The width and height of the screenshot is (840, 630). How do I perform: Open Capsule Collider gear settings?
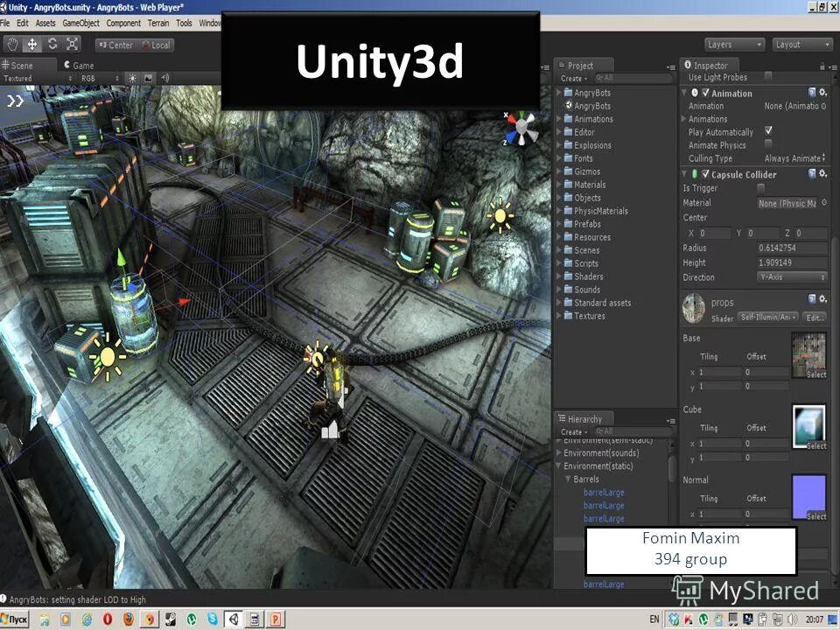point(823,173)
